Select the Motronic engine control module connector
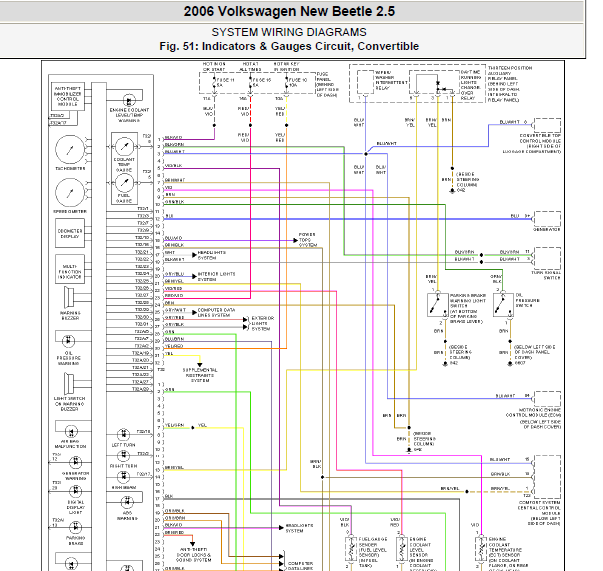Image resolution: width=603 pixels, height=571 pixels. coord(547,398)
